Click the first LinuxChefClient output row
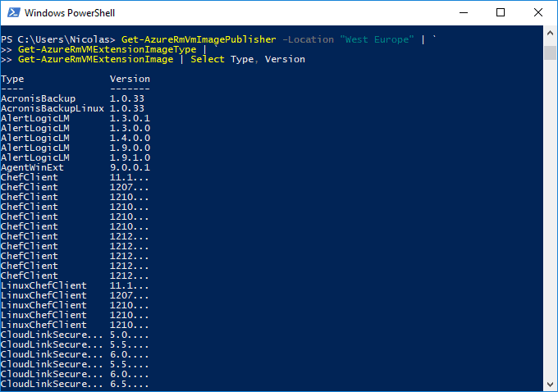 pos(75,285)
